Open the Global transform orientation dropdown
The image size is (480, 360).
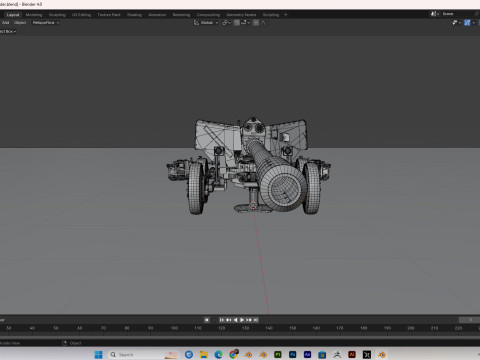[206, 23]
